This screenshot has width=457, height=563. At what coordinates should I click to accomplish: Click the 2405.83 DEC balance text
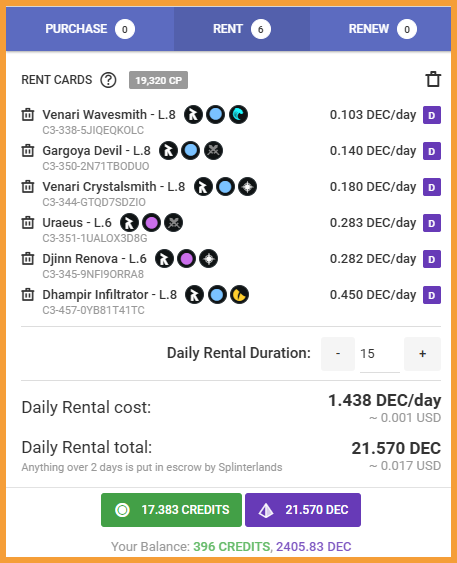tap(313, 546)
